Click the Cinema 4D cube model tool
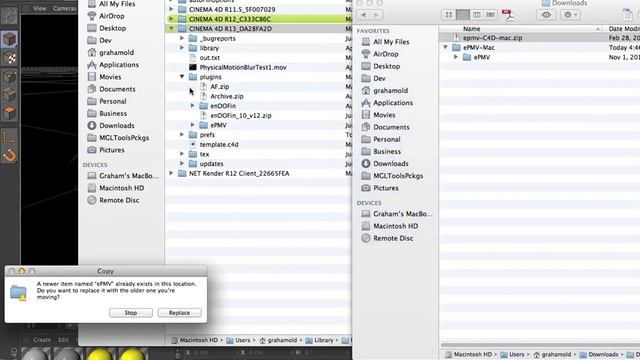 9,40
